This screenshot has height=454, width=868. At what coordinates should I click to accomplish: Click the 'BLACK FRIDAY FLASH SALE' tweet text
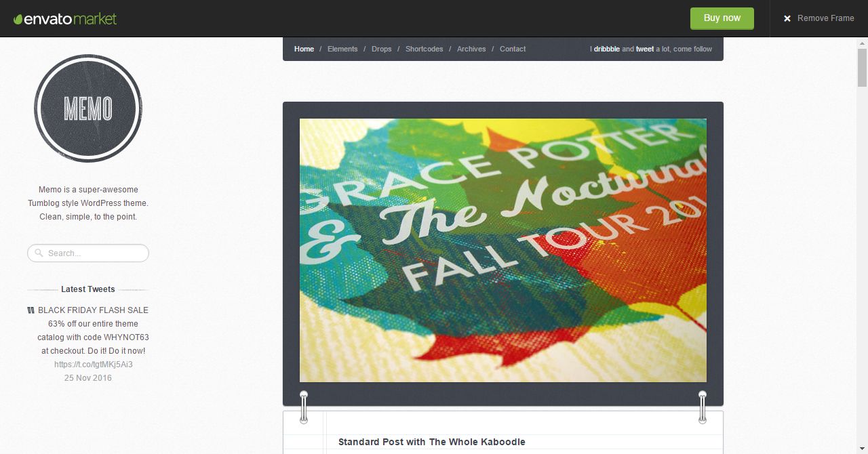click(93, 331)
